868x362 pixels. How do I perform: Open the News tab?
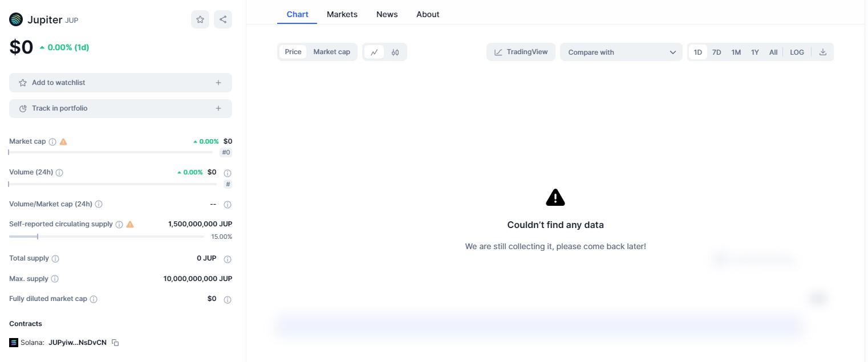(x=387, y=14)
